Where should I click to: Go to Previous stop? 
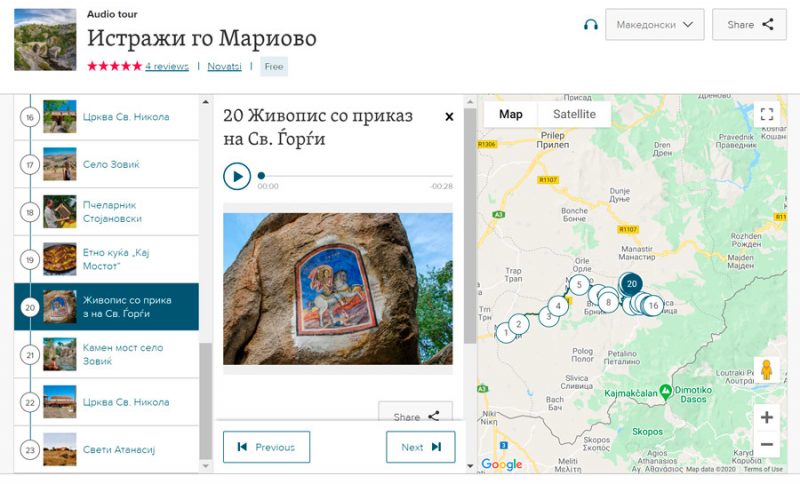(266, 447)
